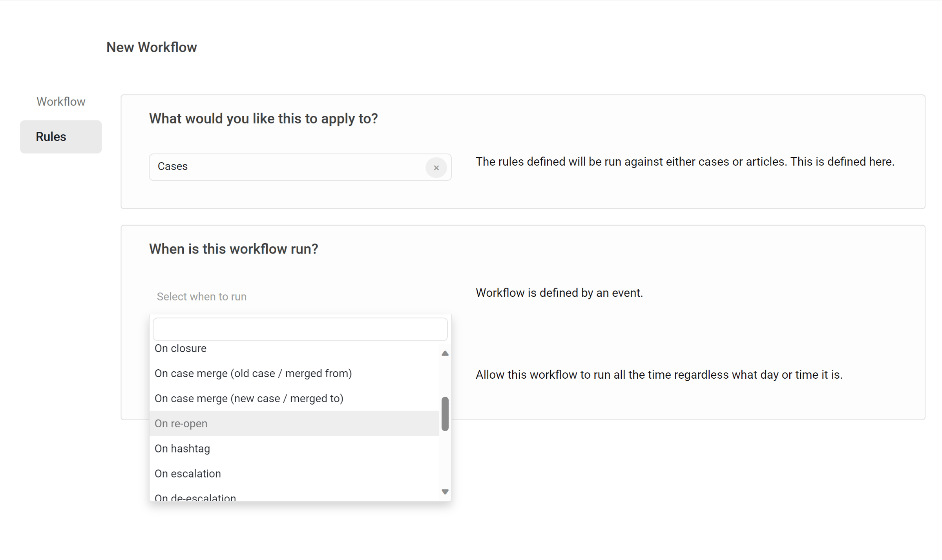The width and height of the screenshot is (942, 560).
Task: Select On case merge (new case / merged to)
Action: pos(249,399)
